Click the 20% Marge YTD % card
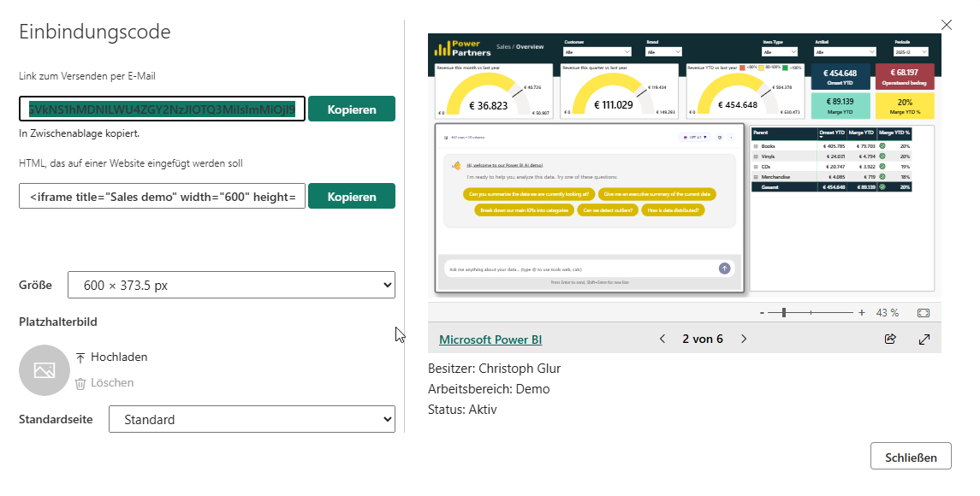The image size is (980, 496). click(x=905, y=105)
